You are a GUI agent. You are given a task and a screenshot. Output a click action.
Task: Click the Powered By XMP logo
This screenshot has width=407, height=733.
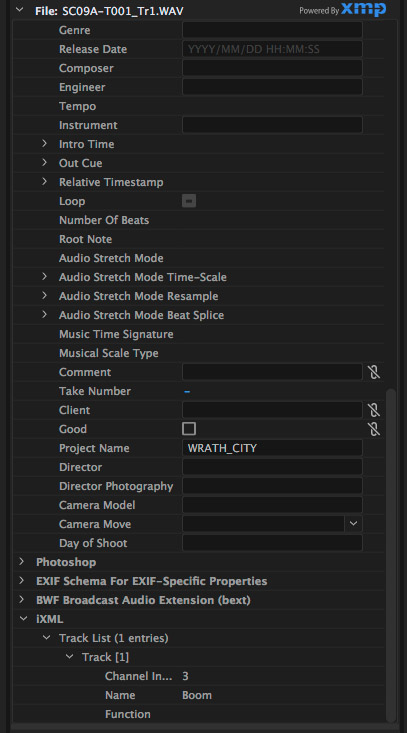(x=343, y=9)
